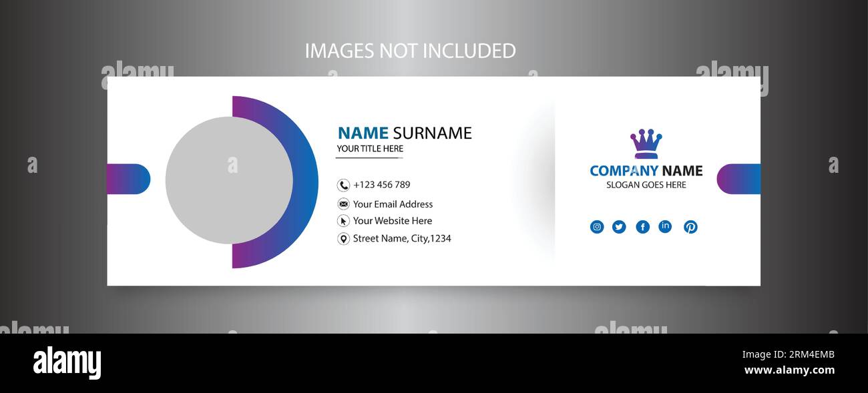
Task: Click the Instagram social icon
Action: point(597,227)
